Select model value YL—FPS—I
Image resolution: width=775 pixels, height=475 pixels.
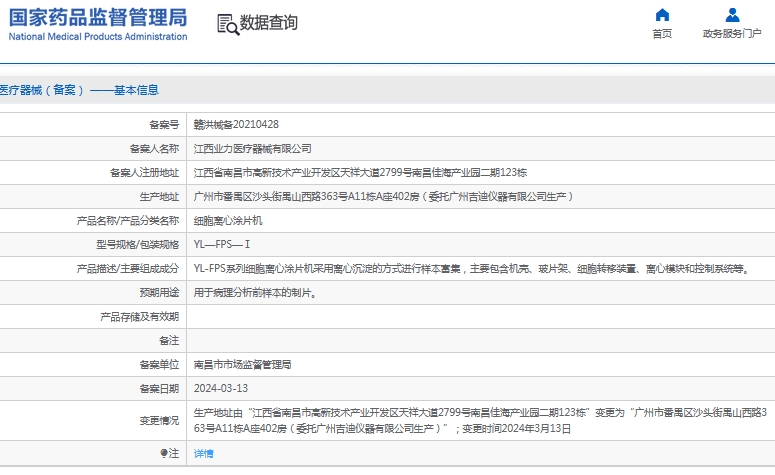(x=222, y=245)
